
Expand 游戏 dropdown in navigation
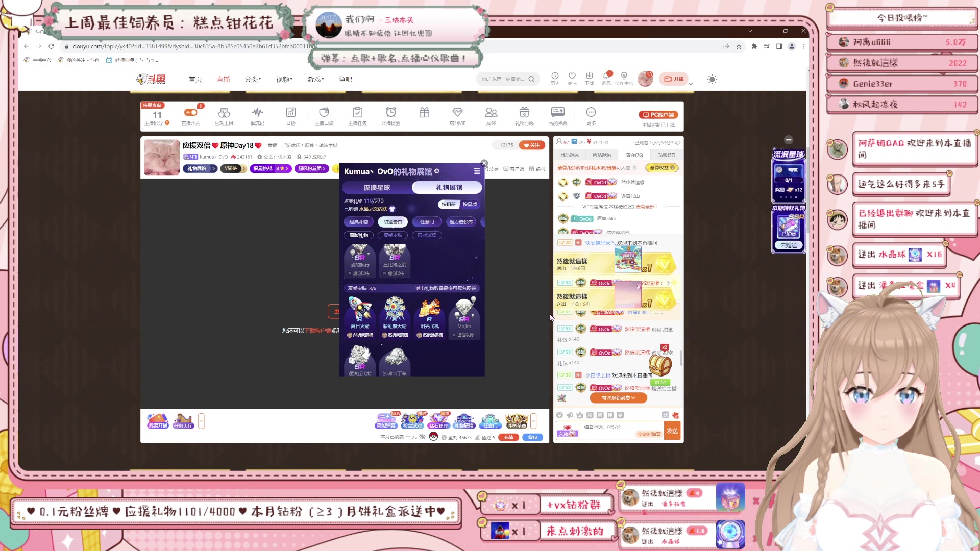click(x=315, y=79)
